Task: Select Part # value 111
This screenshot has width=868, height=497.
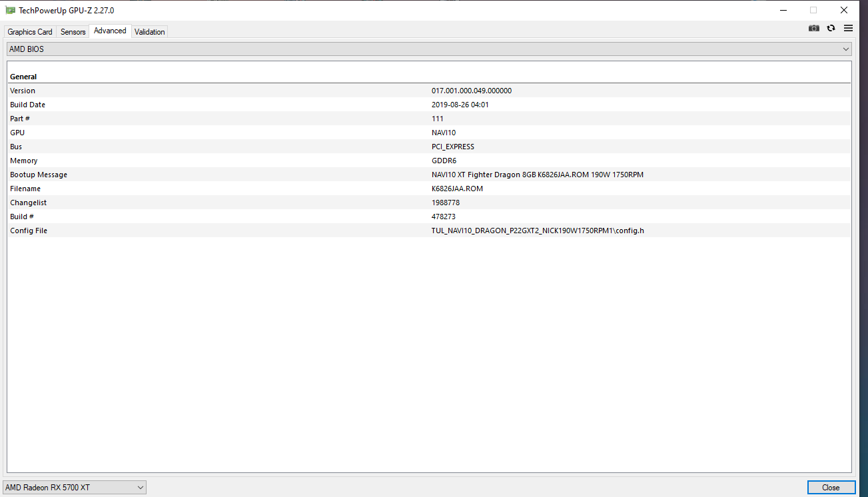Action: pos(438,119)
